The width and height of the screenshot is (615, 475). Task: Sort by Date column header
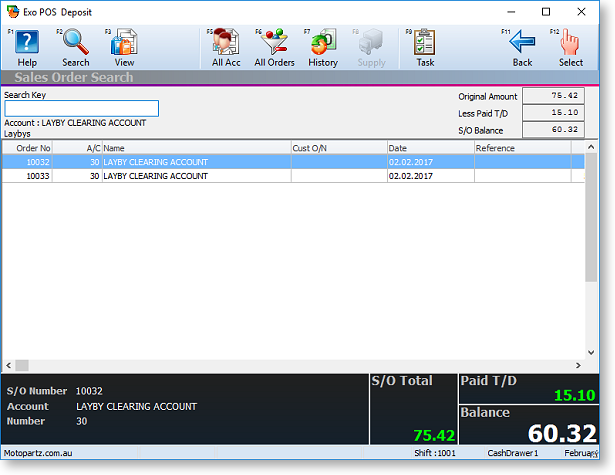point(431,148)
